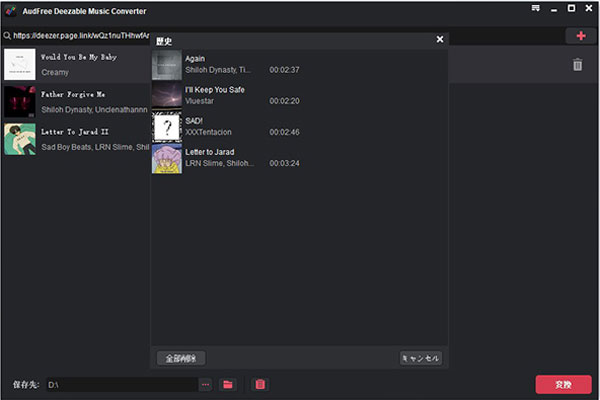Click artist XXXTentacion

coord(208,132)
